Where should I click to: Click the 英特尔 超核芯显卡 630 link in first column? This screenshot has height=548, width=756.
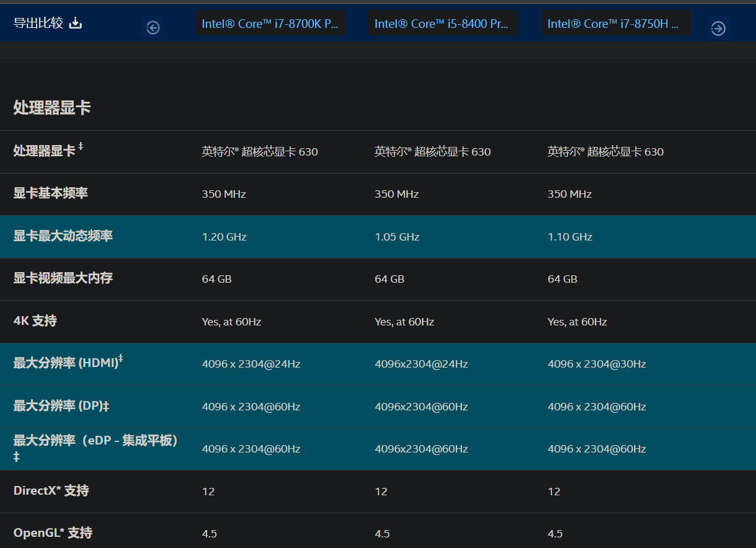(x=259, y=151)
